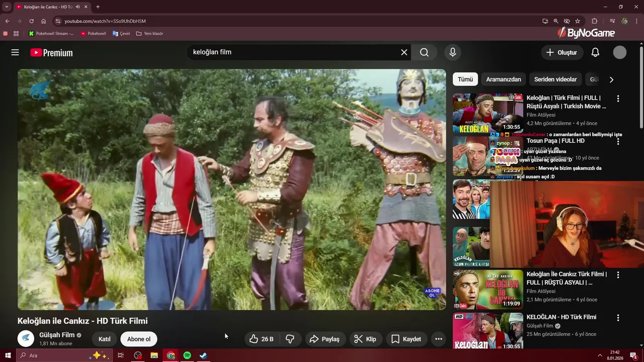Run search with magnifier button
644x362 pixels.
pos(424,52)
